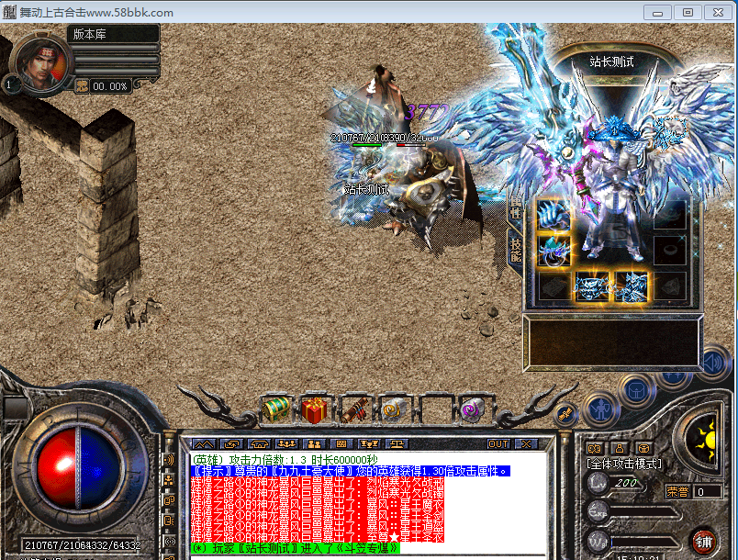This screenshot has height=560, width=738.
Task: Select the empty right ring equipment slot
Action: (x=670, y=251)
